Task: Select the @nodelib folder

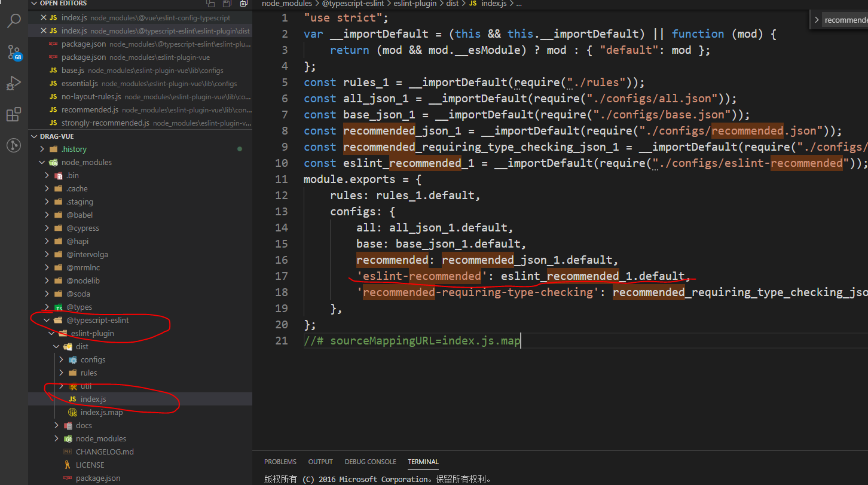Action: tap(140, 280)
